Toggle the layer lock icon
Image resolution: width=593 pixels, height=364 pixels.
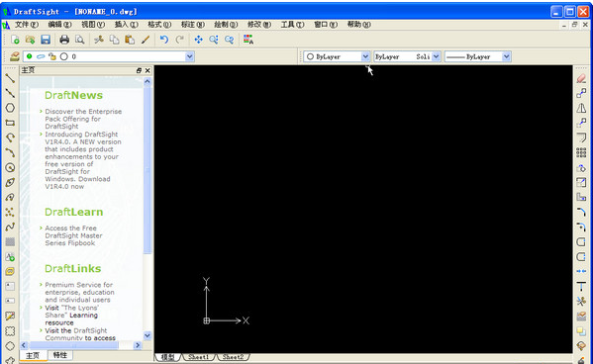[52, 56]
